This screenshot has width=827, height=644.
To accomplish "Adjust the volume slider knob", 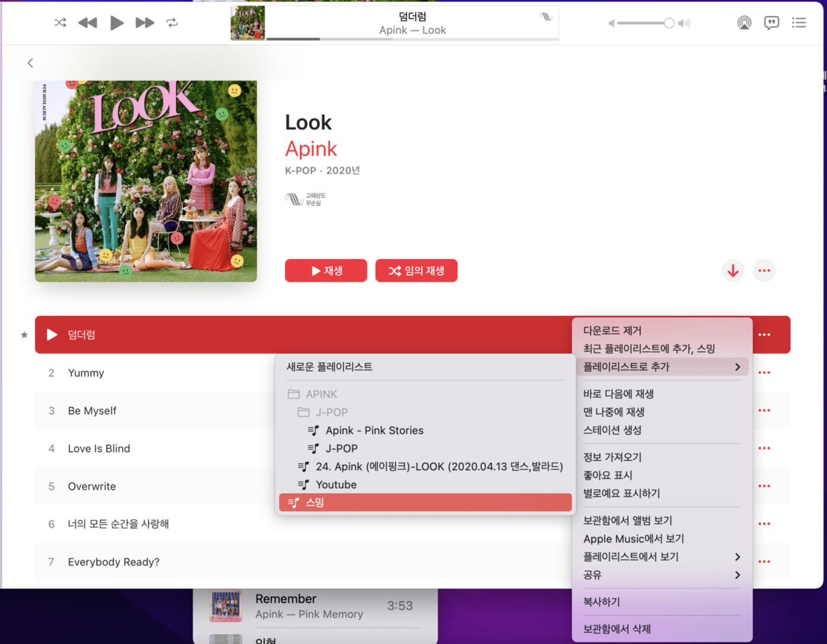I will click(669, 23).
